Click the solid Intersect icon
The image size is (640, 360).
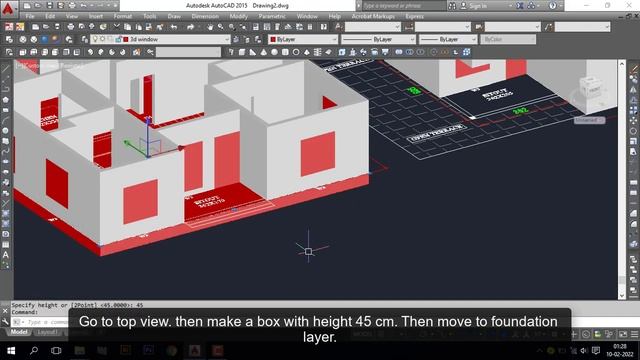(x=420, y=52)
